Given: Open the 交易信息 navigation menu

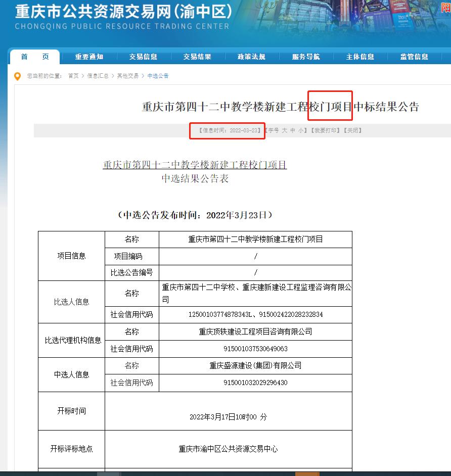Looking at the screenshot, I should (x=143, y=57).
